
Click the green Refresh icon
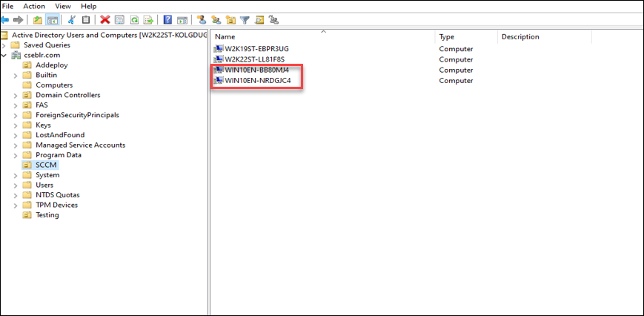(x=134, y=20)
